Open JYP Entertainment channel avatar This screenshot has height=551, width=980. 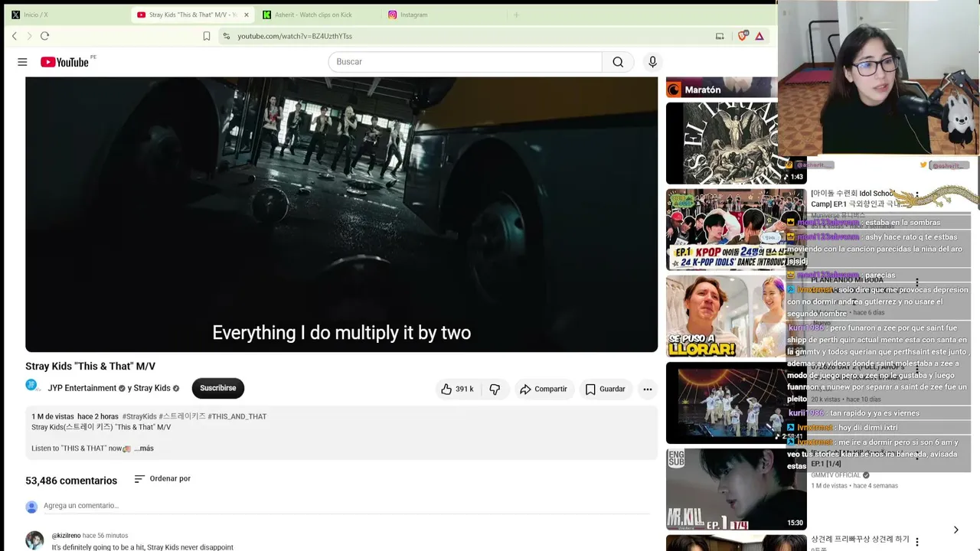31,386
